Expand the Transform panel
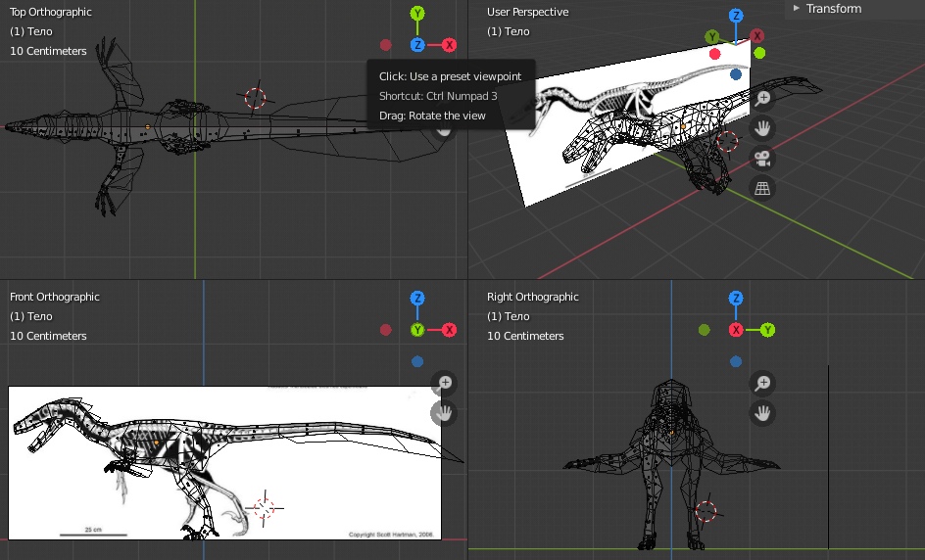 (833, 9)
